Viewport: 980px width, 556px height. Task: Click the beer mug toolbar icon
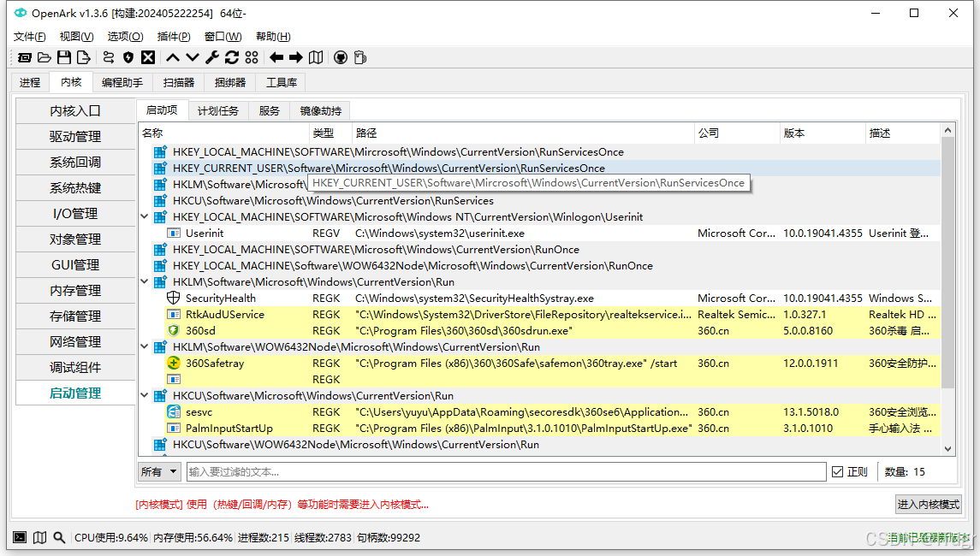pyautogui.click(x=360, y=57)
